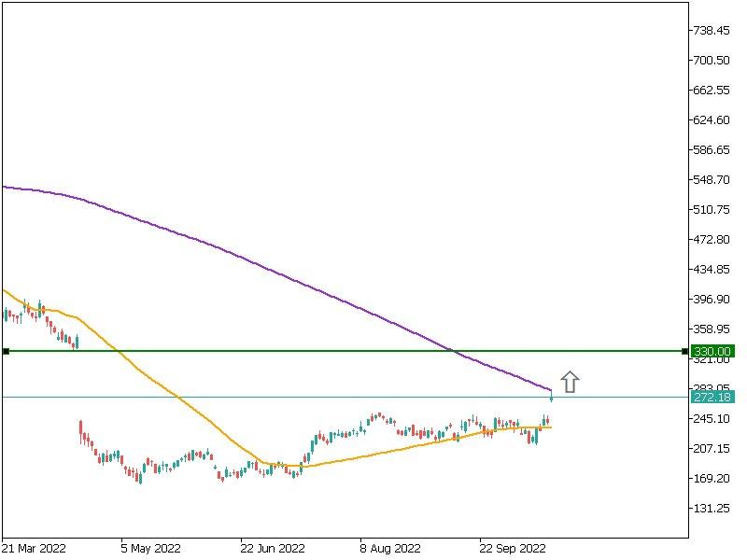
Task: Click the 21 Mar 2022 date label
Action: [34, 548]
